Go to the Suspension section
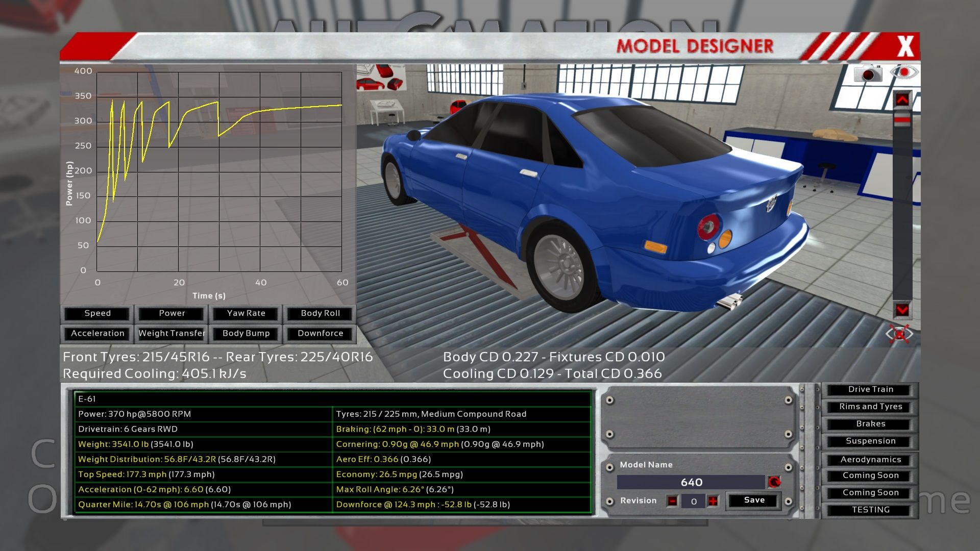Screen dimensions: 980x551 [x=870, y=441]
